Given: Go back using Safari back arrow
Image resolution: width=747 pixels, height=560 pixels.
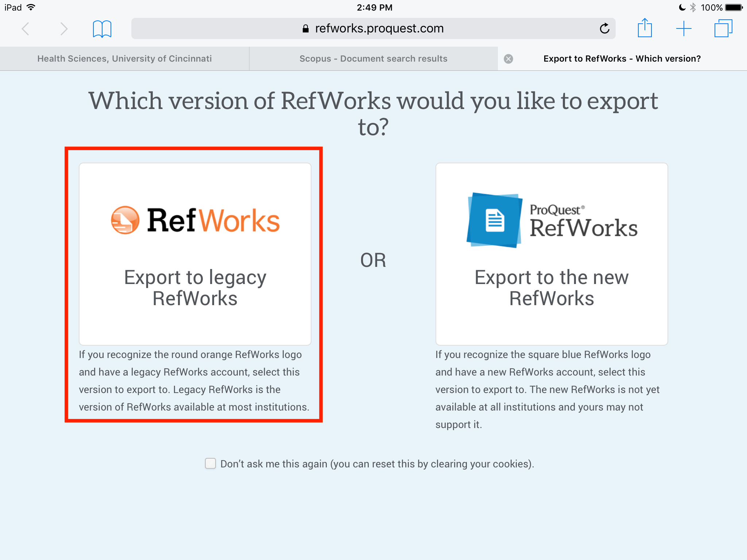Looking at the screenshot, I should [25, 29].
